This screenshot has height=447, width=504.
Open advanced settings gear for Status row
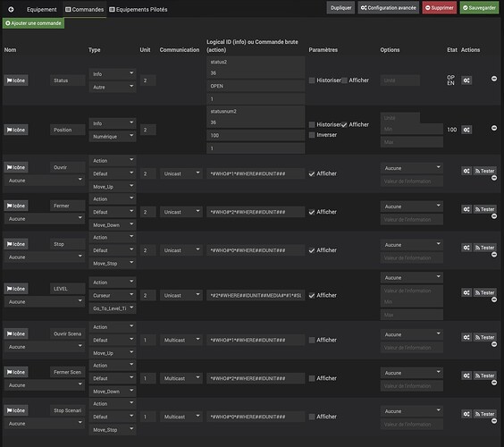click(x=466, y=80)
